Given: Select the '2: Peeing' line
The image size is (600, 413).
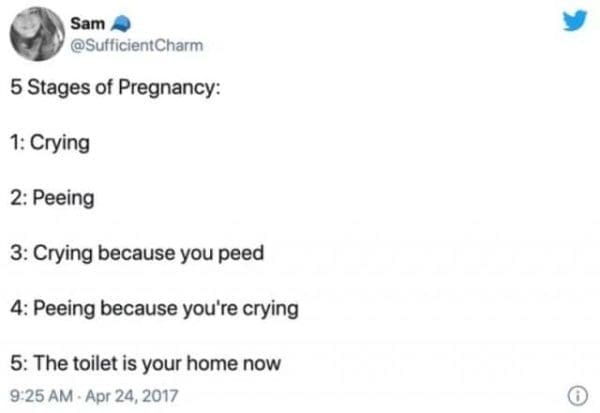Looking at the screenshot, I should (54, 198).
